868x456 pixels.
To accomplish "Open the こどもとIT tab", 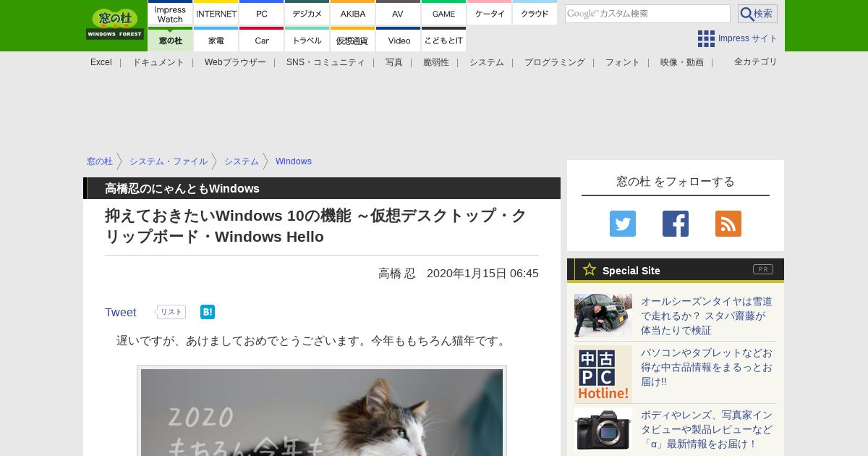I will click(x=443, y=39).
